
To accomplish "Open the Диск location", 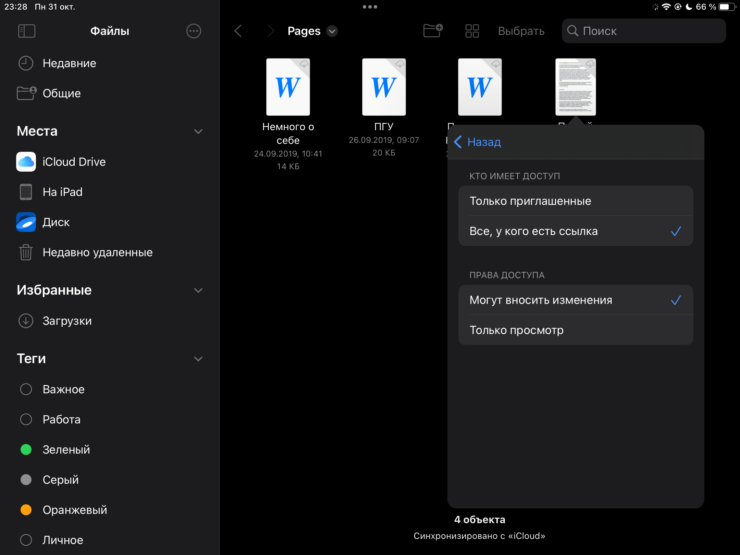I will pyautogui.click(x=56, y=222).
